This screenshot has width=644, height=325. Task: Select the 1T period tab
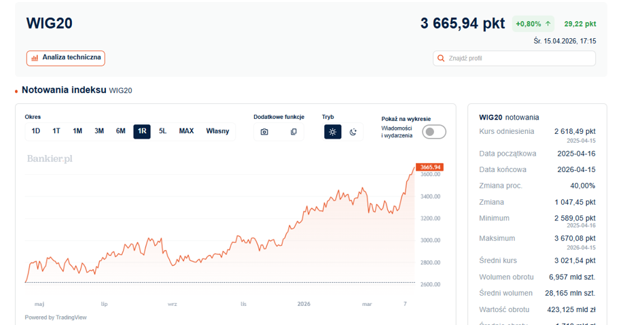pyautogui.click(x=56, y=131)
